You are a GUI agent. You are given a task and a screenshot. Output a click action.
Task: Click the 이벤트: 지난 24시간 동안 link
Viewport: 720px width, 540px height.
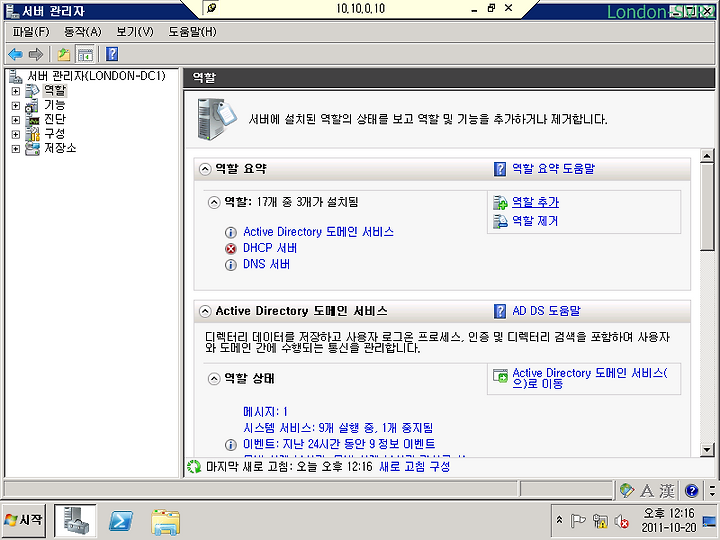pos(339,444)
